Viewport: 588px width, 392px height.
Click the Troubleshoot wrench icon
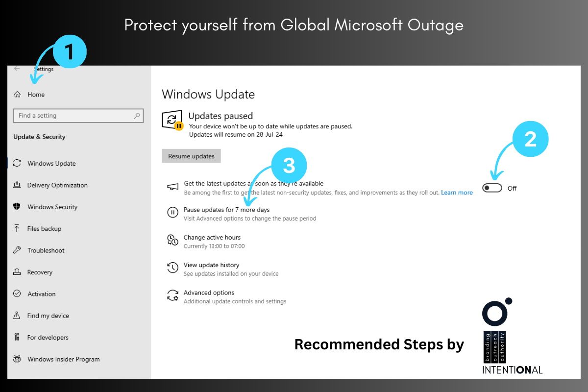coord(17,250)
